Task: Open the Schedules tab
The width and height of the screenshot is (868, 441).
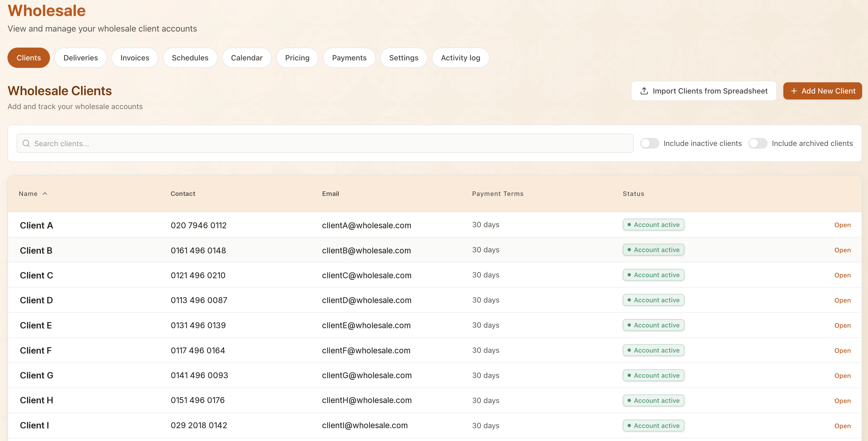Action: (x=190, y=58)
